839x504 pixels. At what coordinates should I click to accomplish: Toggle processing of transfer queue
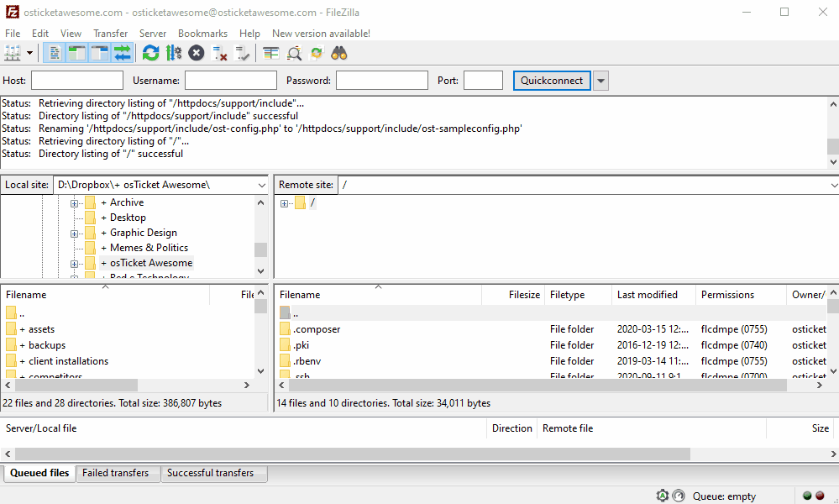(173, 53)
